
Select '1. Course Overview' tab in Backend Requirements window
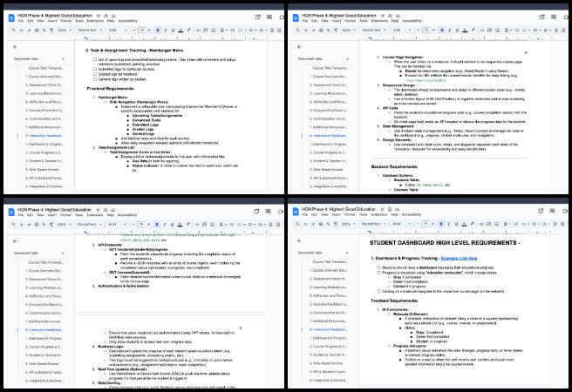point(329,77)
